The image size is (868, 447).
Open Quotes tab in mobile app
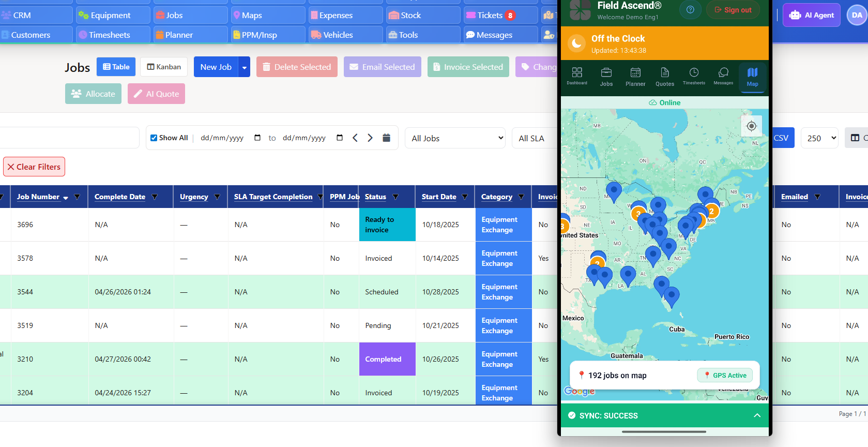coord(665,76)
